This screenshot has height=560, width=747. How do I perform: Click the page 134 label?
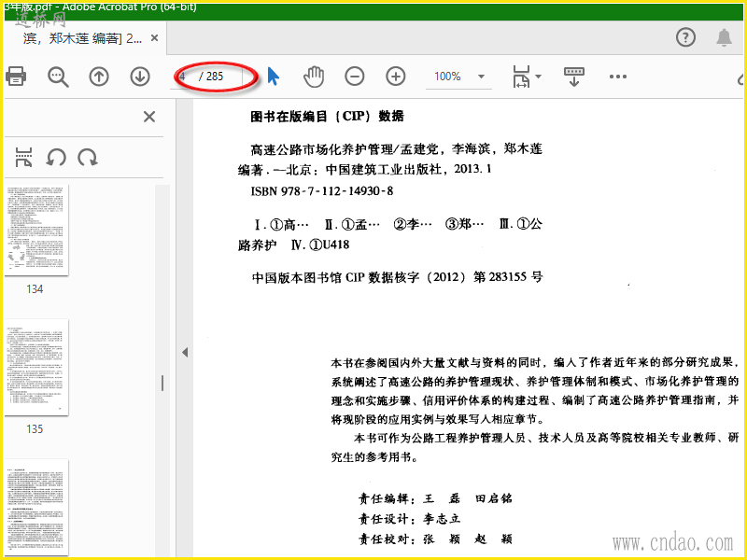pyautogui.click(x=35, y=289)
